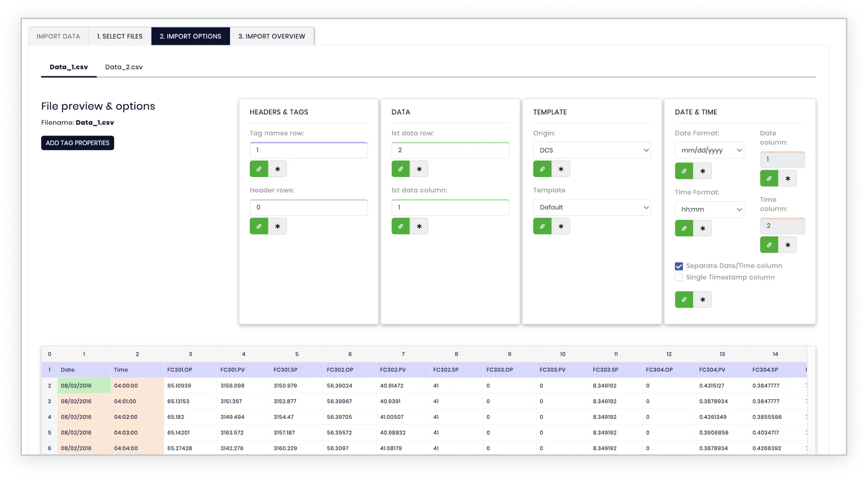Go to the 3. Import Overview tab
868x479 pixels.
coord(271,36)
